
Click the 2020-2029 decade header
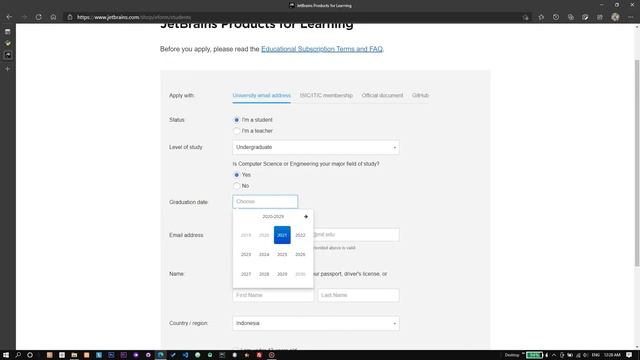pos(273,217)
